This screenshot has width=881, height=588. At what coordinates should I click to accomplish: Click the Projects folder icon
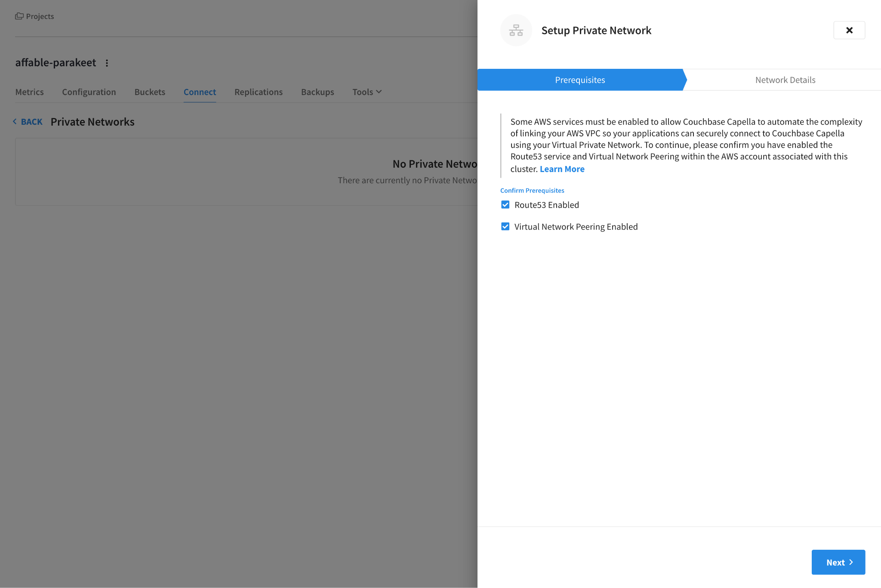pos(19,16)
